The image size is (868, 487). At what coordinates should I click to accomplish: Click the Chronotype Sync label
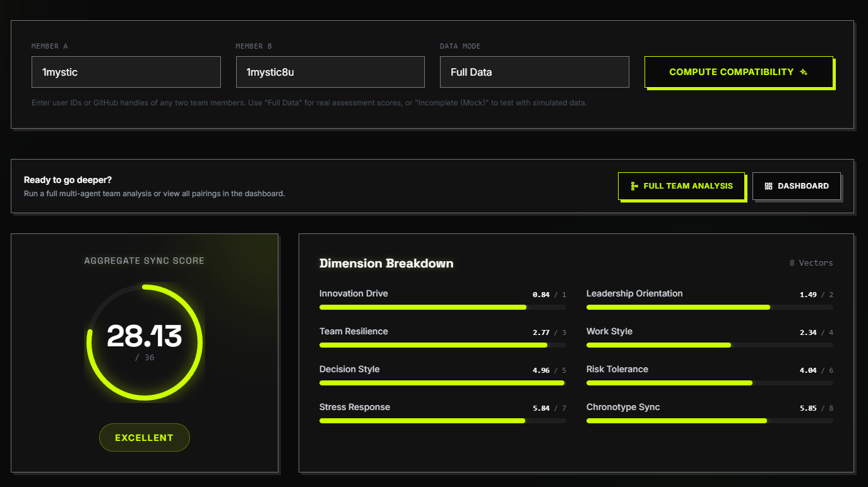pos(623,407)
